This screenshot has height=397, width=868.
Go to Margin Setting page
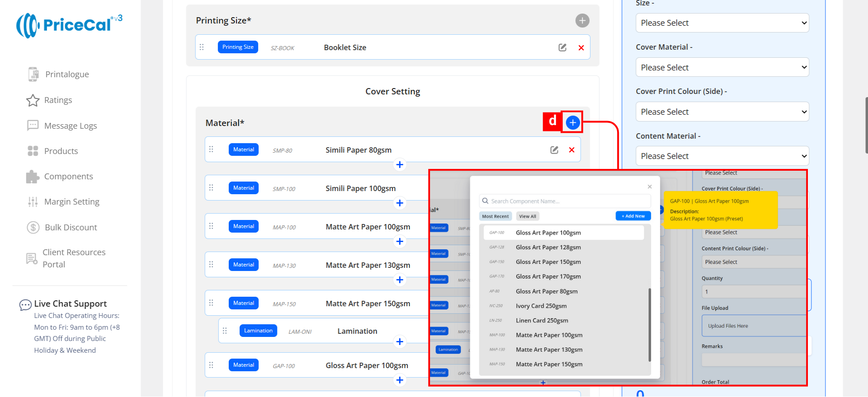pos(71,202)
